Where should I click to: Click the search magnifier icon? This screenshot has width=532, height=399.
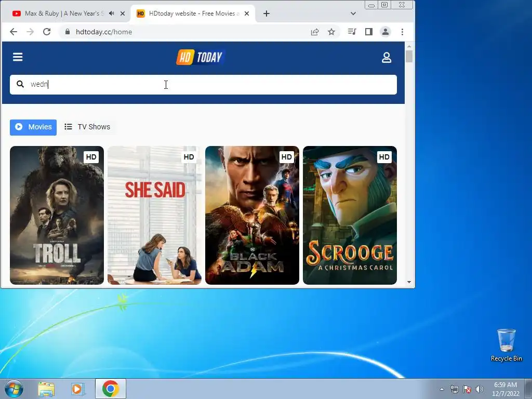coord(20,84)
